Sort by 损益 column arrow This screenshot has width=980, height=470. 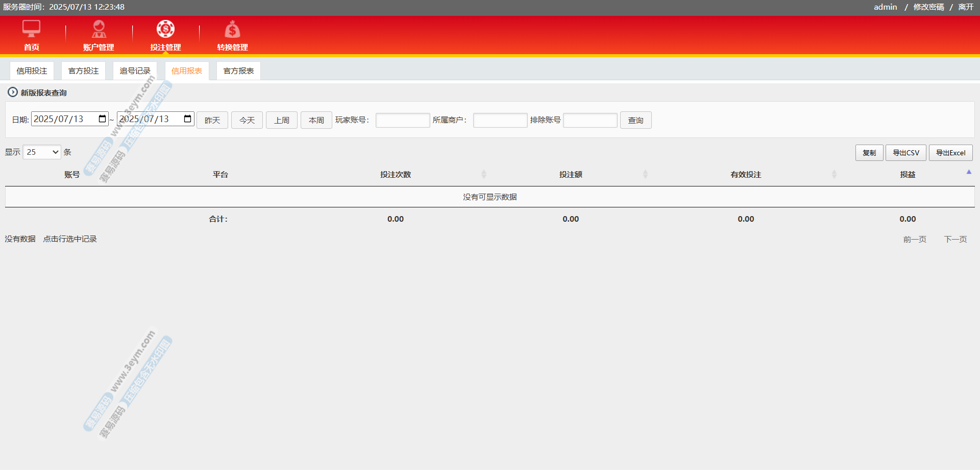[x=968, y=173]
